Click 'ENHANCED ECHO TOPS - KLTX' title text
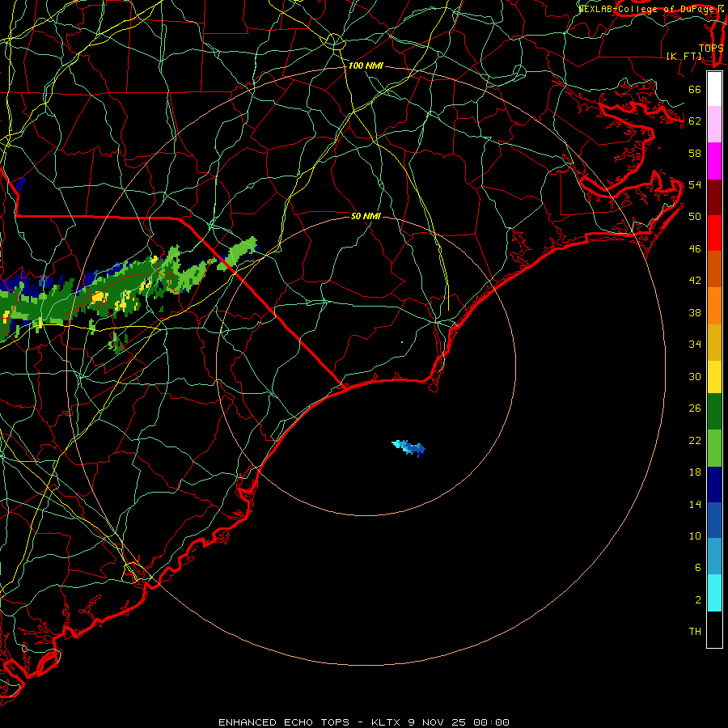Screen dimensions: 728x728 coord(311,722)
